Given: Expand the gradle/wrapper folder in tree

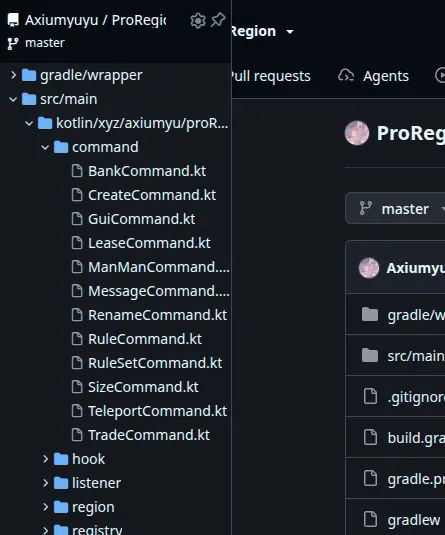Looking at the screenshot, I should 13,75.
